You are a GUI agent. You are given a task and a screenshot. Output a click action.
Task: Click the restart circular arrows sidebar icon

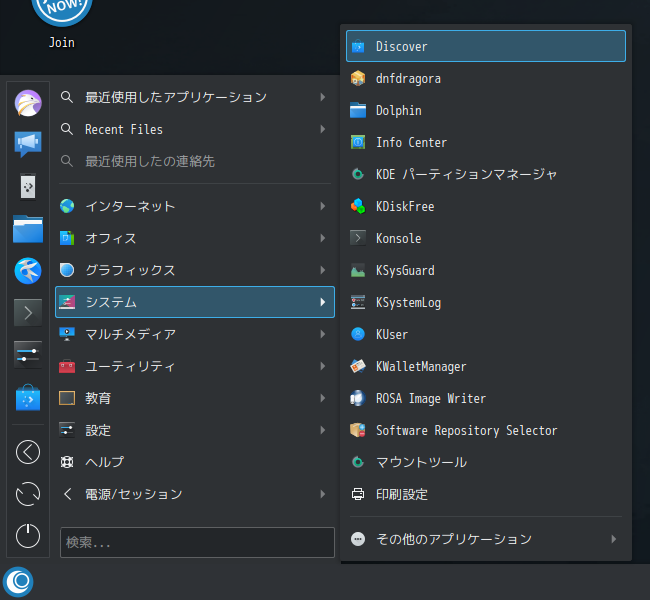click(28, 494)
